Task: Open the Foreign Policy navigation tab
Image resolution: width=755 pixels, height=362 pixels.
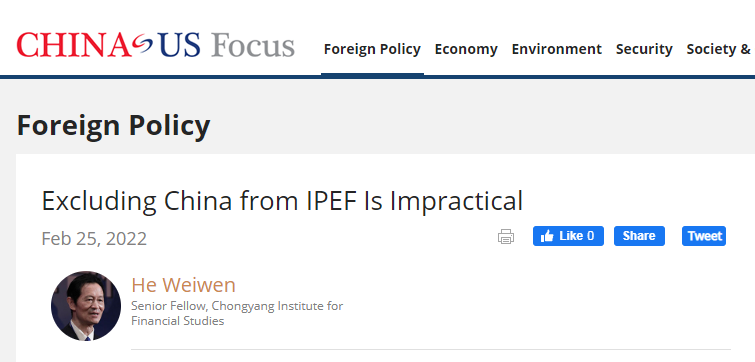Action: click(x=372, y=49)
